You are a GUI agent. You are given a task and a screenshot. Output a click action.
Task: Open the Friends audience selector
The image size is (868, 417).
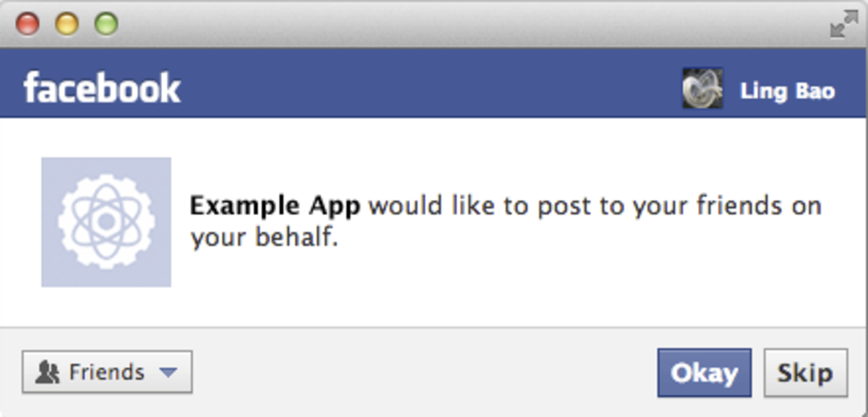click(x=107, y=372)
